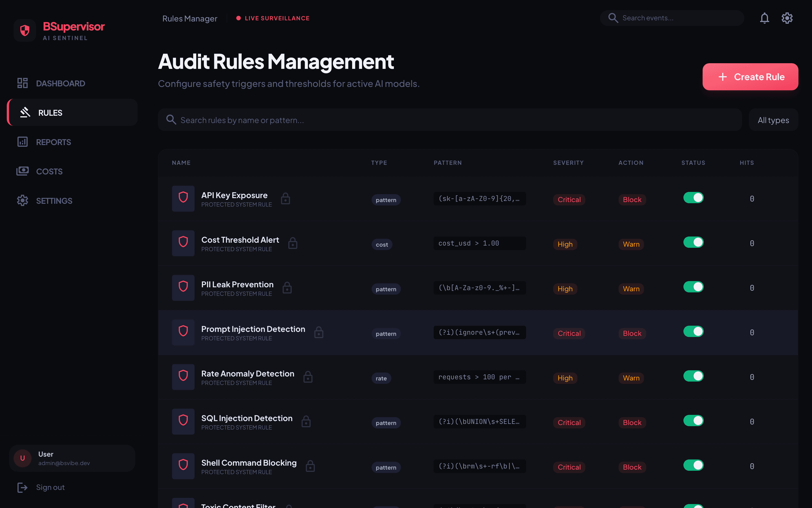Click the magnifier icon in the rules search box
The height and width of the screenshot is (508, 812).
(171, 120)
